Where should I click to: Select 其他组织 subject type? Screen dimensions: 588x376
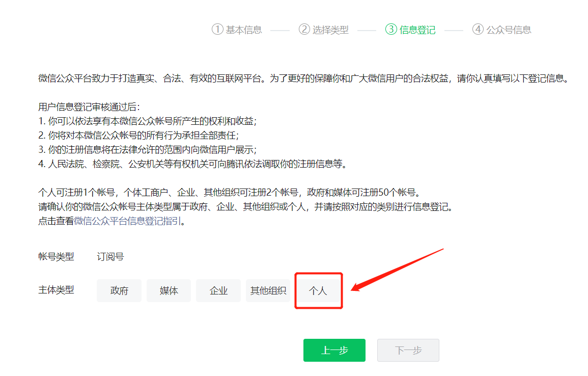pyautogui.click(x=268, y=290)
